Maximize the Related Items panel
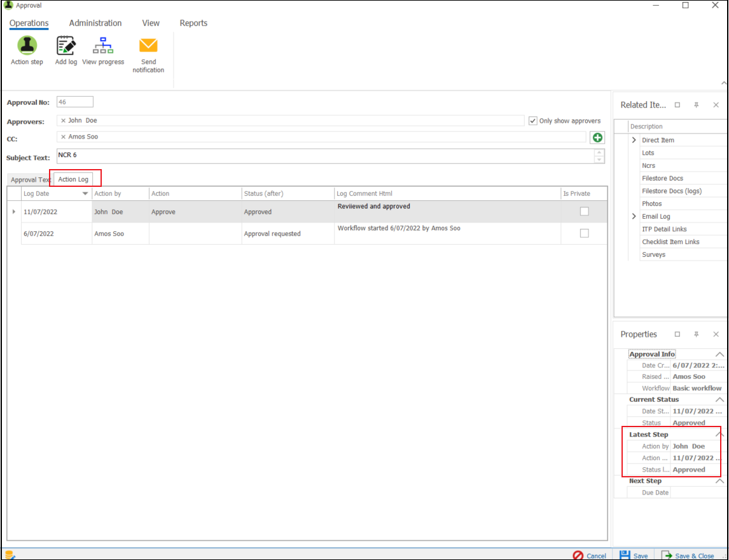Viewport: 729px width, 560px height. pos(677,105)
